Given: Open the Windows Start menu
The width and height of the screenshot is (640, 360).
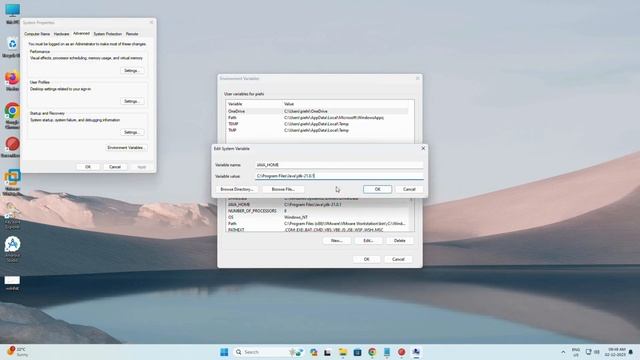Looking at the screenshot, I should tap(224, 352).
